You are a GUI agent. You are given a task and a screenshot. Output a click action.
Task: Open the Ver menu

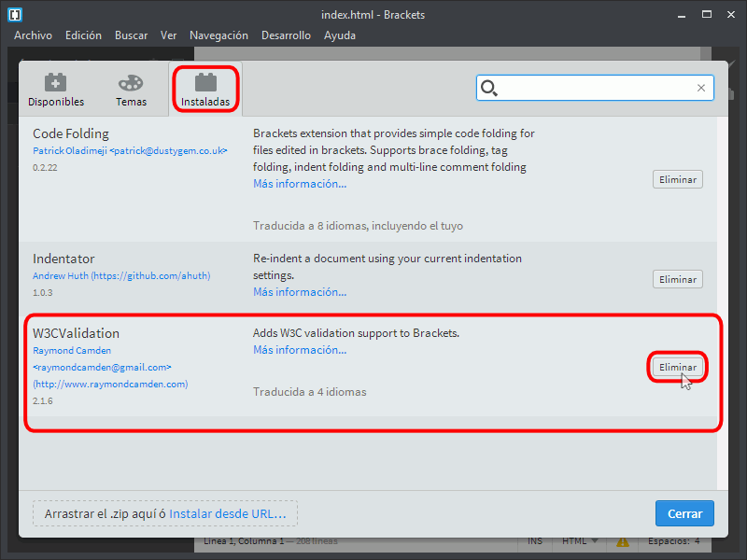(168, 35)
